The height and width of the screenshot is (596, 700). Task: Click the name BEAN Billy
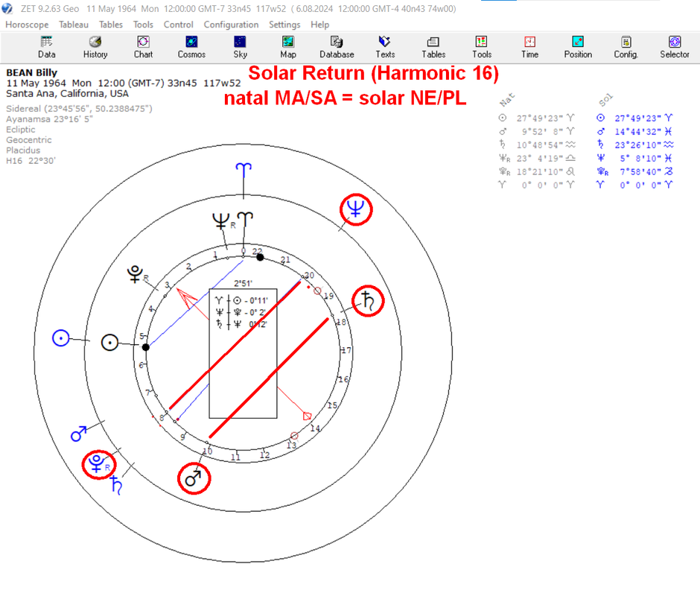[x=32, y=72]
